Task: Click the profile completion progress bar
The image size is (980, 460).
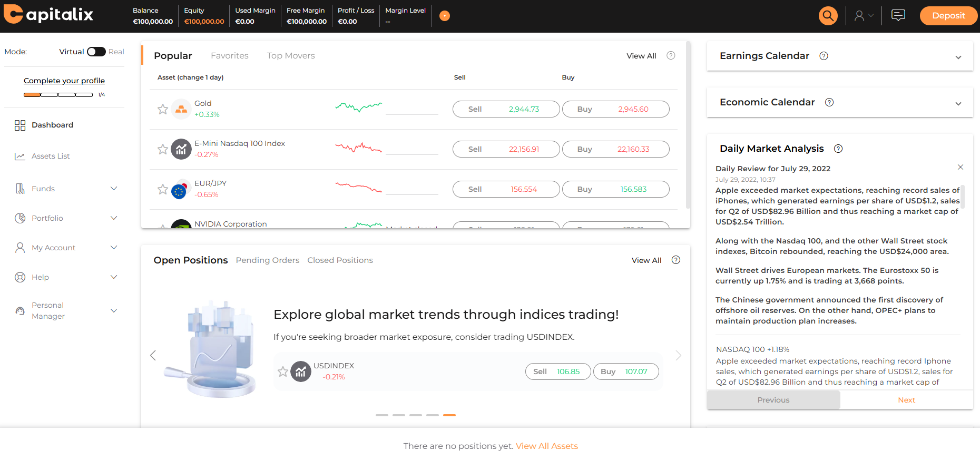Action: pos(58,95)
